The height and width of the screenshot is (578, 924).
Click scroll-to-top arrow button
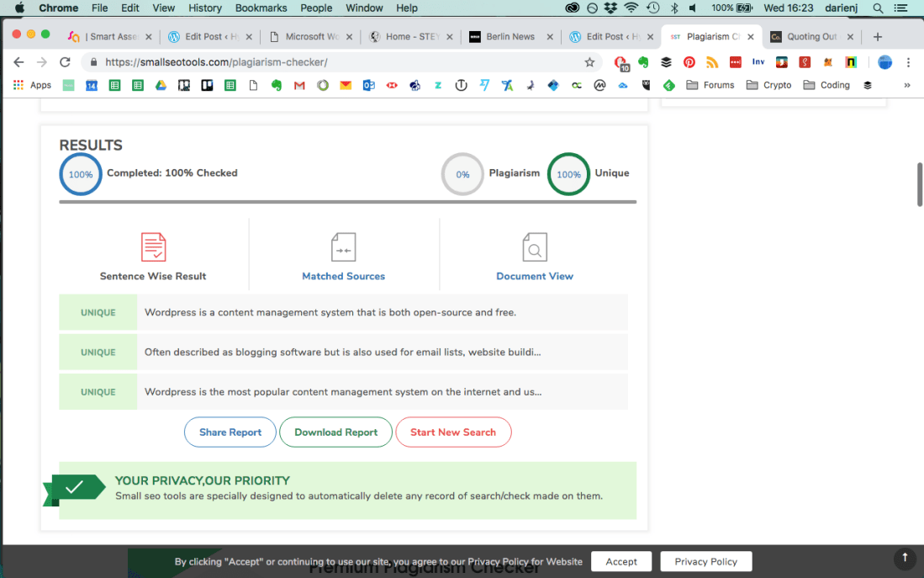[x=905, y=557]
